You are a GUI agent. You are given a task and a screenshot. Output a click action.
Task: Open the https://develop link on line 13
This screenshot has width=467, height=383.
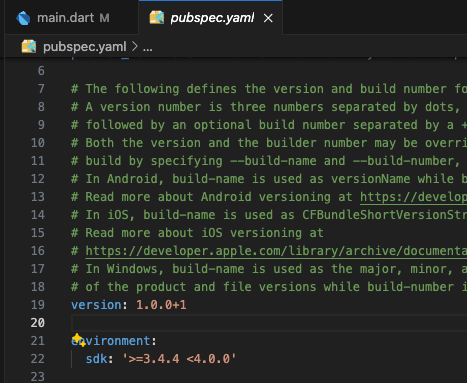413,197
